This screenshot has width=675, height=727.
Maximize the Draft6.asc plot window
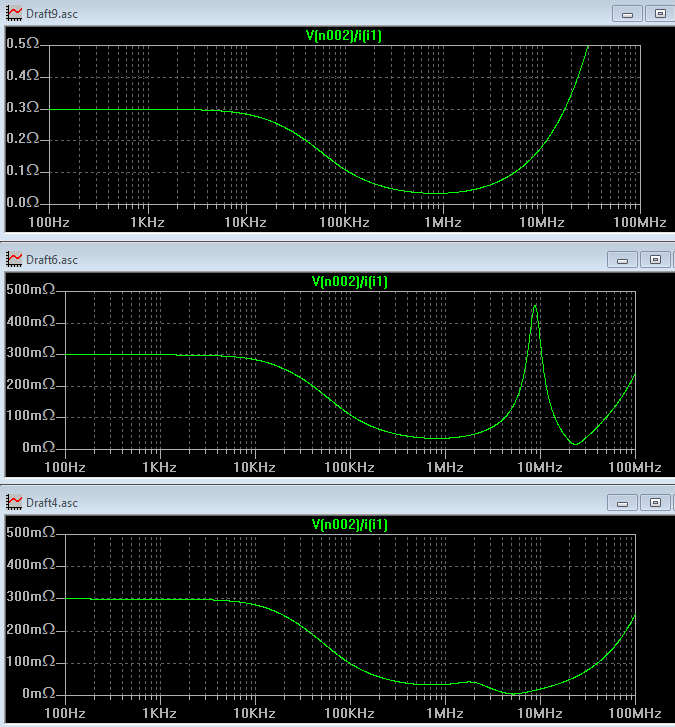(x=655, y=260)
